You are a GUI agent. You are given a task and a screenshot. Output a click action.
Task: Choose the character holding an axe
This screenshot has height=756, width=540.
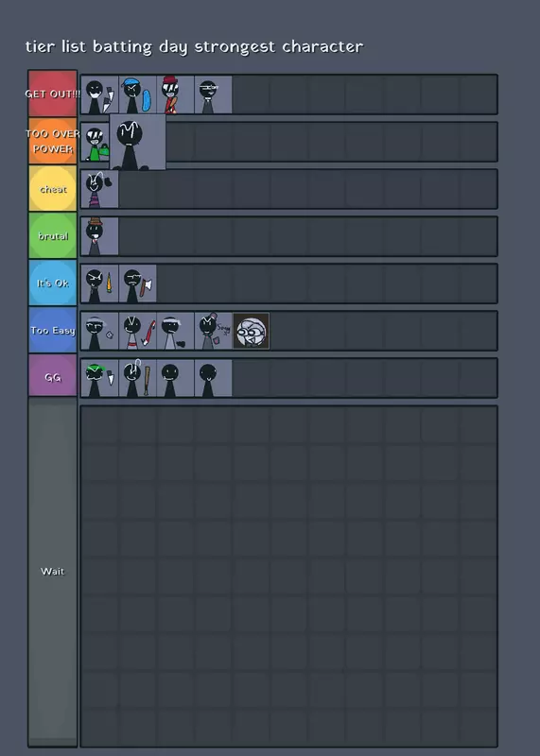[137, 283]
